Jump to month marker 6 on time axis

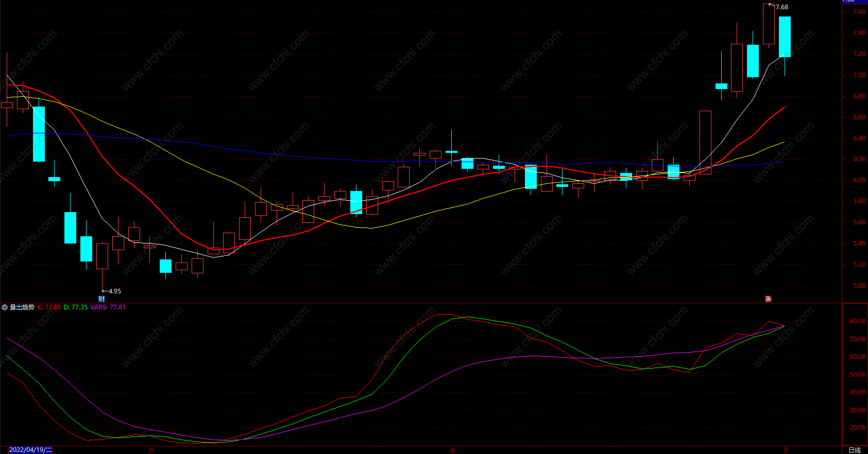tap(453, 450)
